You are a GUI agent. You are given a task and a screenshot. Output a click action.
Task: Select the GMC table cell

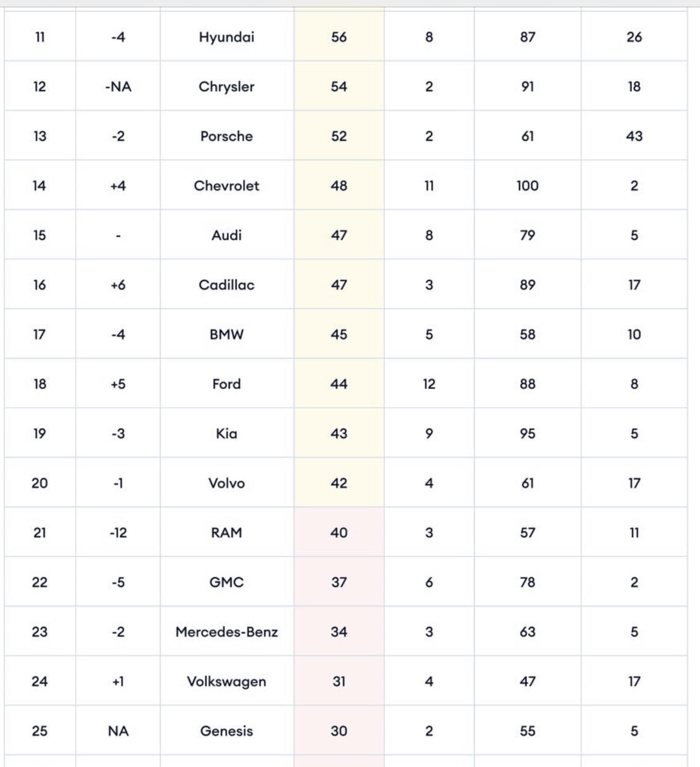(x=227, y=582)
